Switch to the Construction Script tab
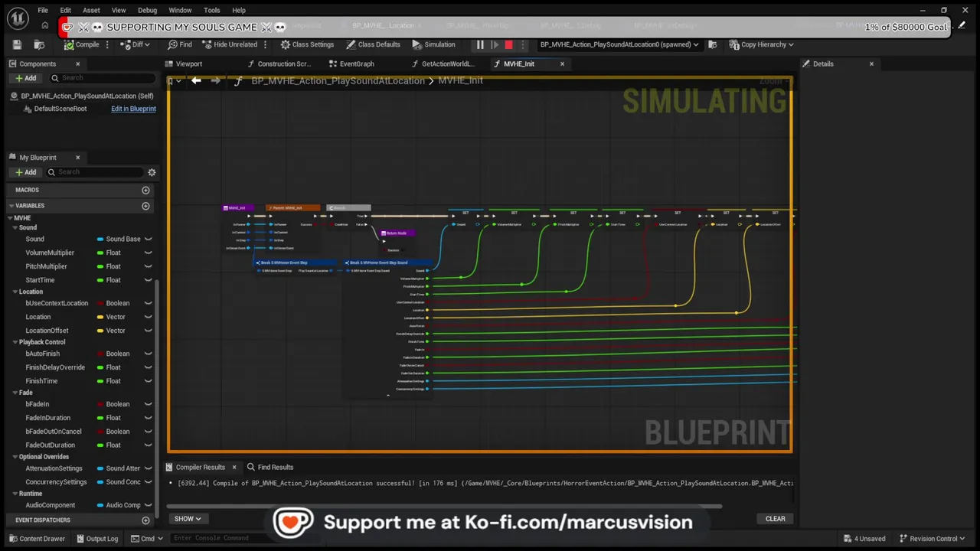The height and width of the screenshot is (551, 980). click(x=284, y=64)
